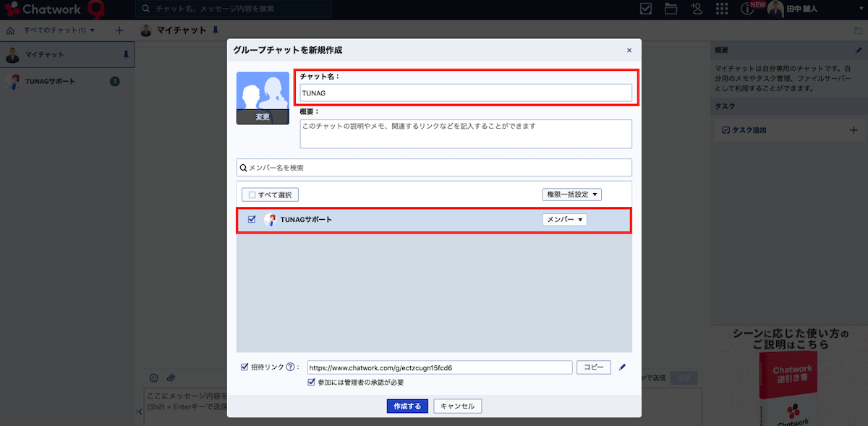Screen dimensions: 868x426
Task: Collapse the sidebar with the arrow icon
Action: [139, 412]
